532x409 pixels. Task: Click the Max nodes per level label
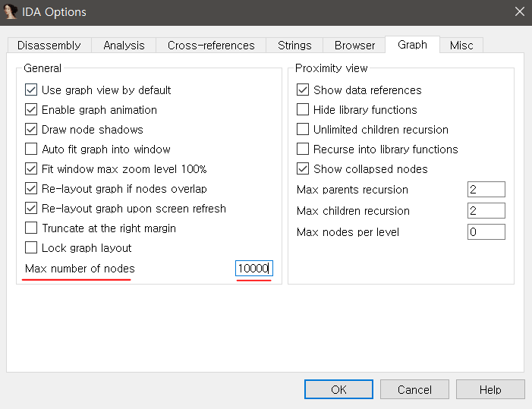(348, 232)
